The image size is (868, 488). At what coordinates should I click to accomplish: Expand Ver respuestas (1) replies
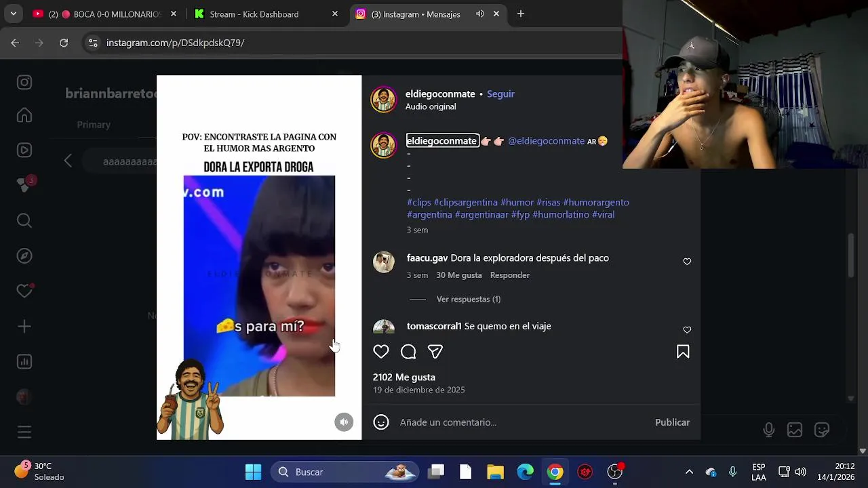point(468,299)
